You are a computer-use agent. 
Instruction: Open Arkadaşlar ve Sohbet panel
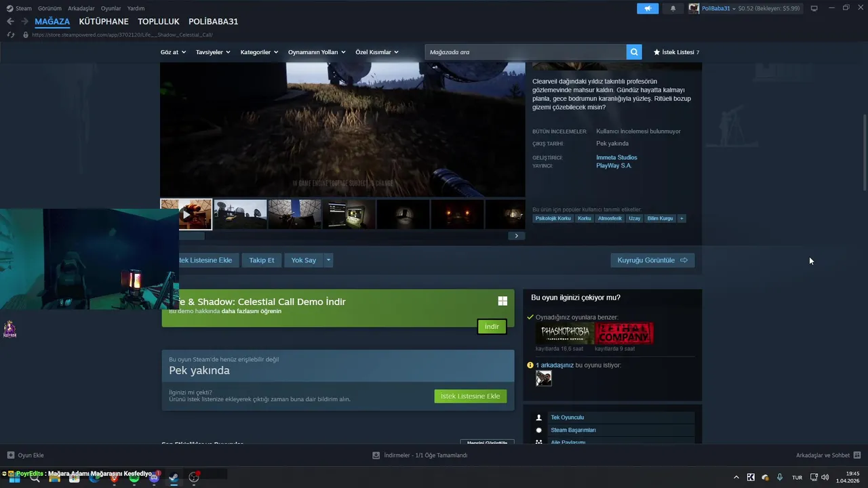[x=828, y=455]
